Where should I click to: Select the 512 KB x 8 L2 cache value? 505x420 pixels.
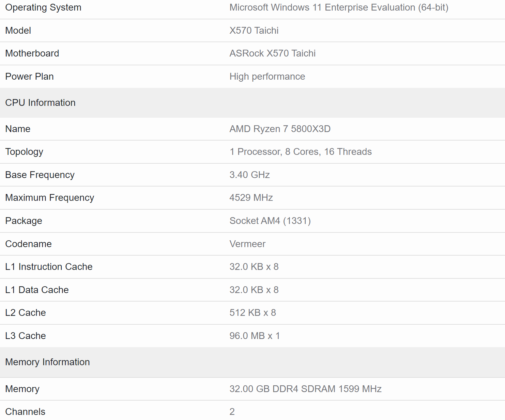point(252,313)
